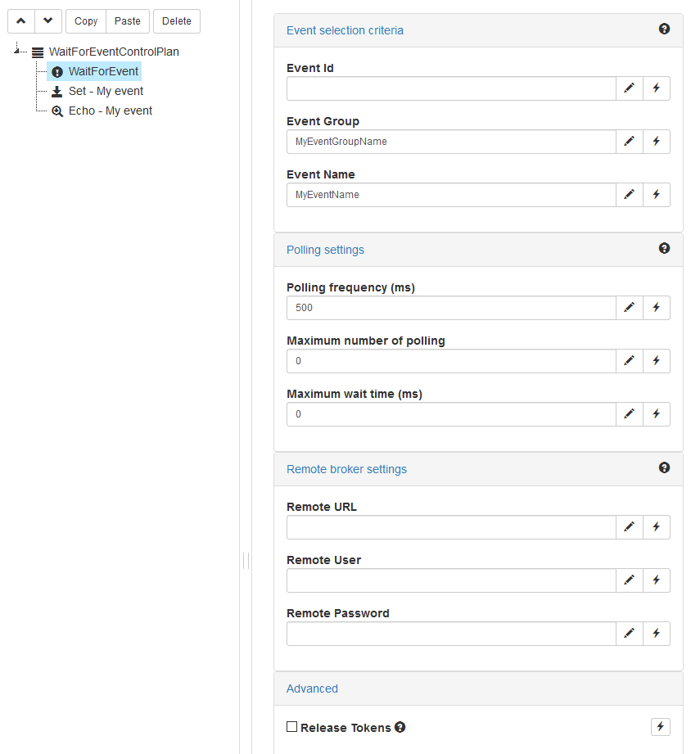Click the pencil edit icon for Event Id
This screenshot has height=754, width=700.
pyautogui.click(x=630, y=88)
